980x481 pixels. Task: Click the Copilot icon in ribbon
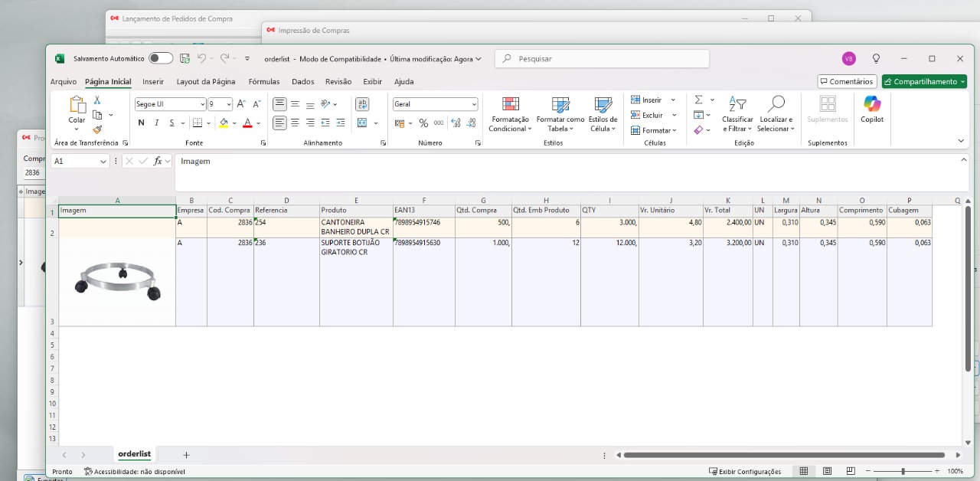(871, 109)
